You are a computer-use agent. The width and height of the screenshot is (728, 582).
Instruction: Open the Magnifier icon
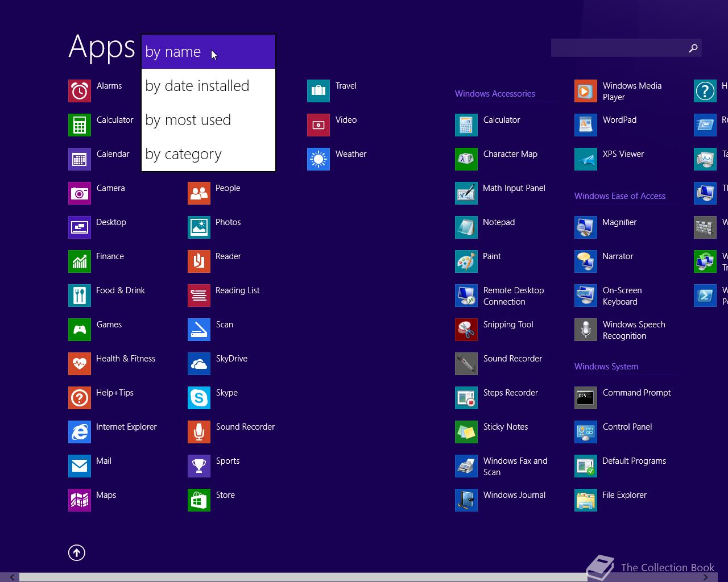tap(586, 227)
